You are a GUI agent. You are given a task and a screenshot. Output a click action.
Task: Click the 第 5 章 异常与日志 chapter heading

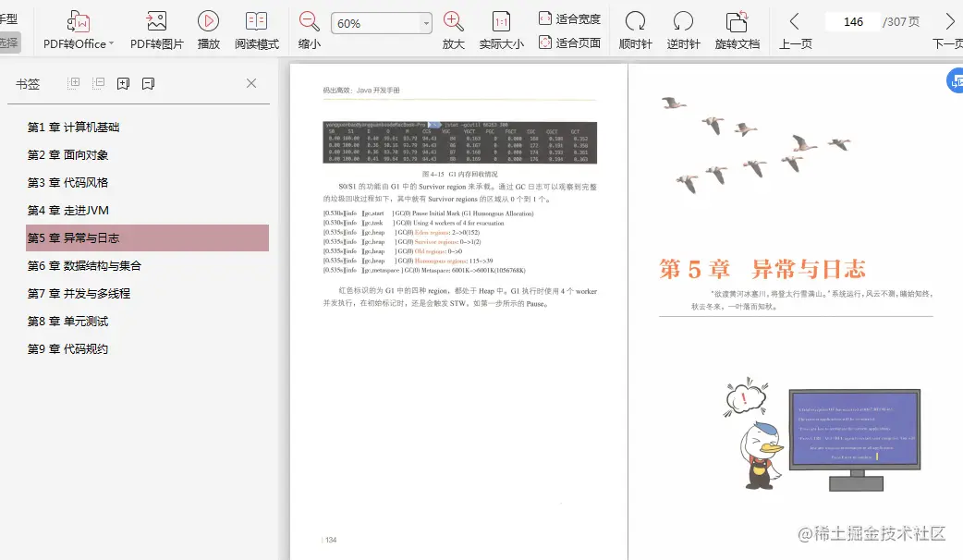pyautogui.click(x=762, y=268)
